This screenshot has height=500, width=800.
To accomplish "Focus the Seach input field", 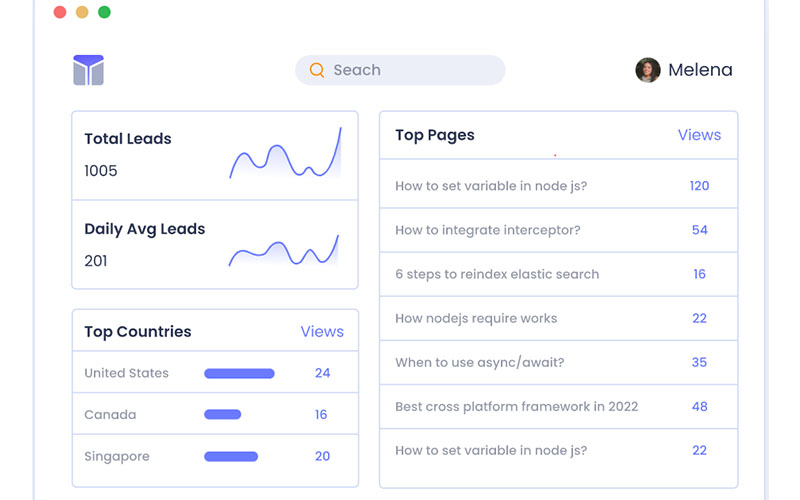I will click(x=400, y=70).
